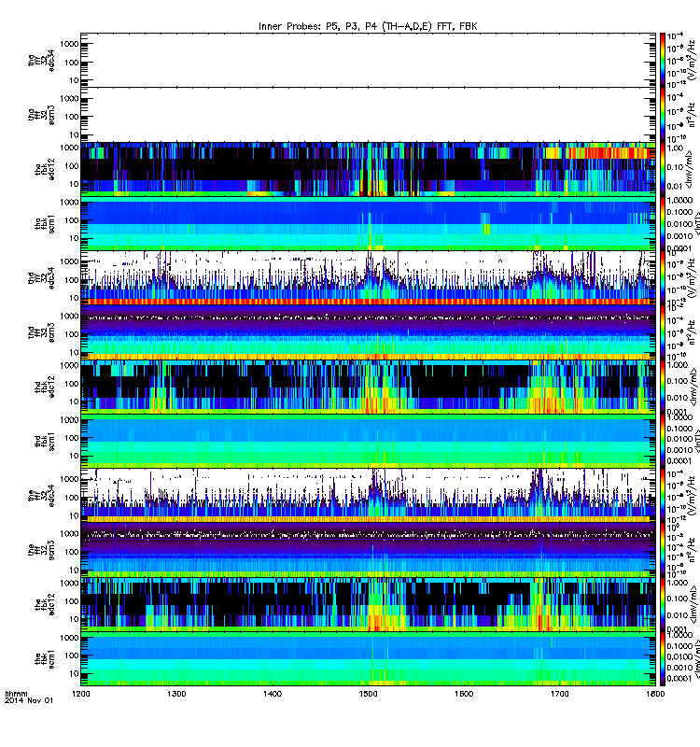The width and height of the screenshot is (700, 747).
Task: Click the "10" tick label of the fbk scm1 panel
Action: click(x=74, y=673)
